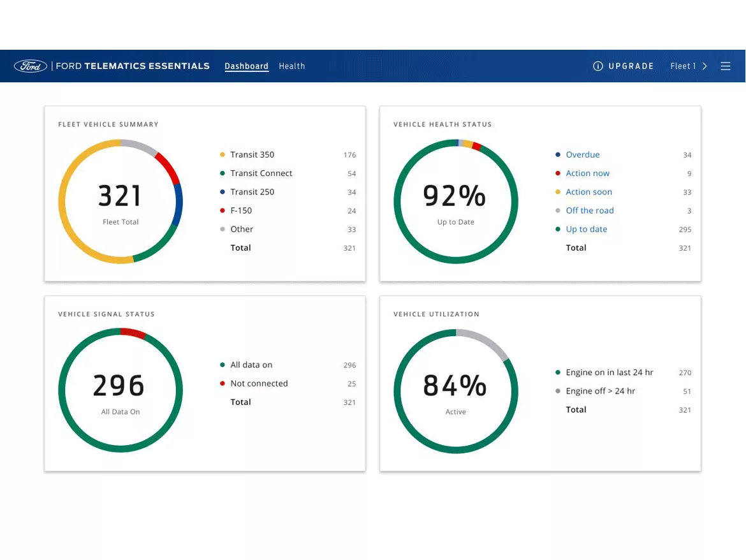Open the hamburger menu icon
The height and width of the screenshot is (560, 746).
click(725, 66)
